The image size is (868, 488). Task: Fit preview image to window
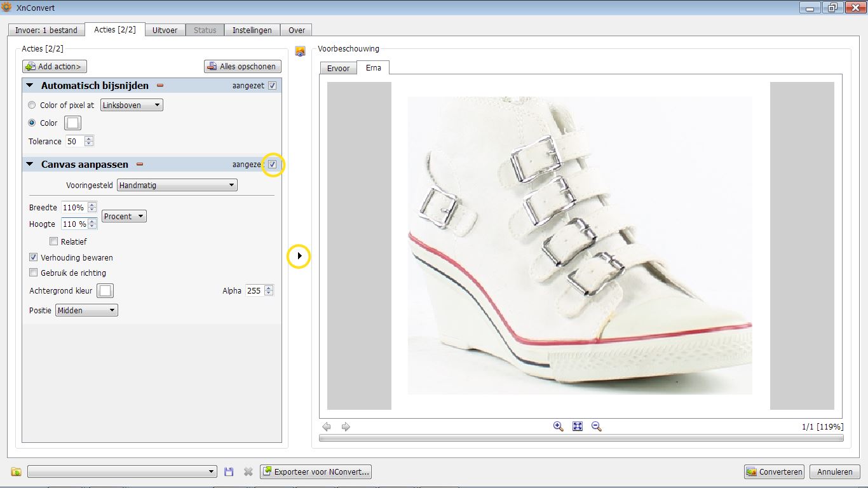click(x=577, y=426)
